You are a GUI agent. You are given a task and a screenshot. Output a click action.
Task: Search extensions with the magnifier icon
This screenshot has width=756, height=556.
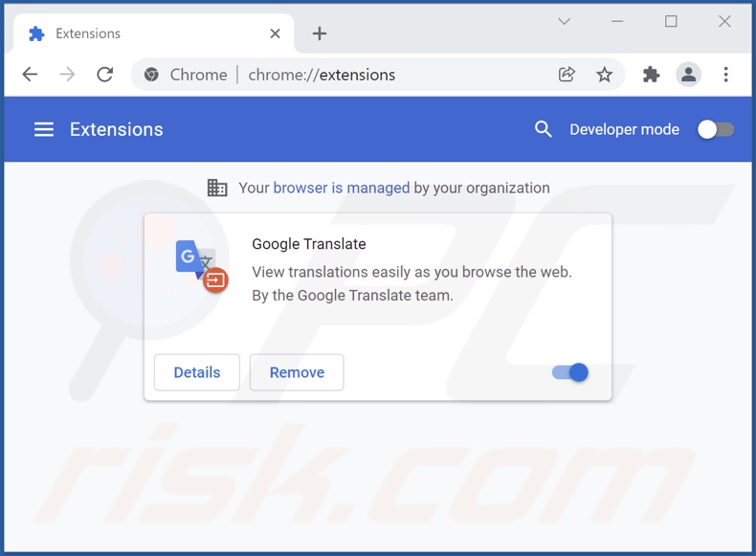(543, 129)
